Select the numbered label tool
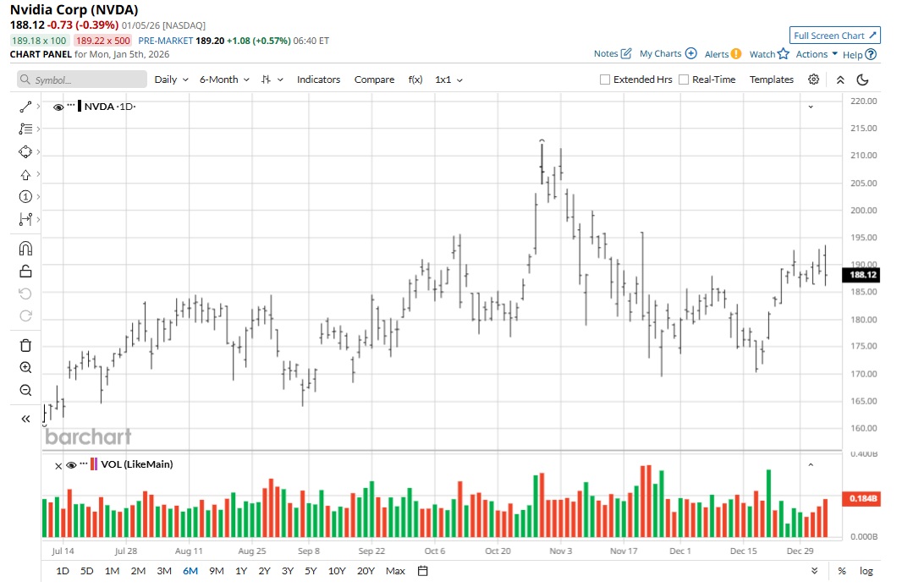 coord(25,196)
